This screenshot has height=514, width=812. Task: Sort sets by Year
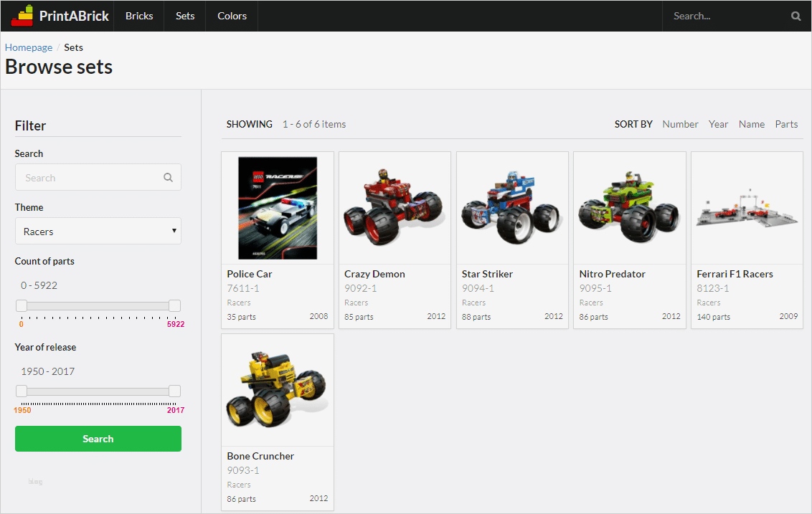point(718,124)
